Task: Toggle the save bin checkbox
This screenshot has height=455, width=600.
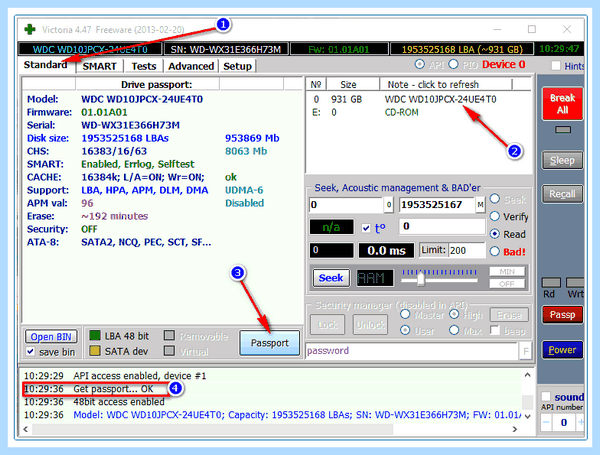Action: coord(31,351)
